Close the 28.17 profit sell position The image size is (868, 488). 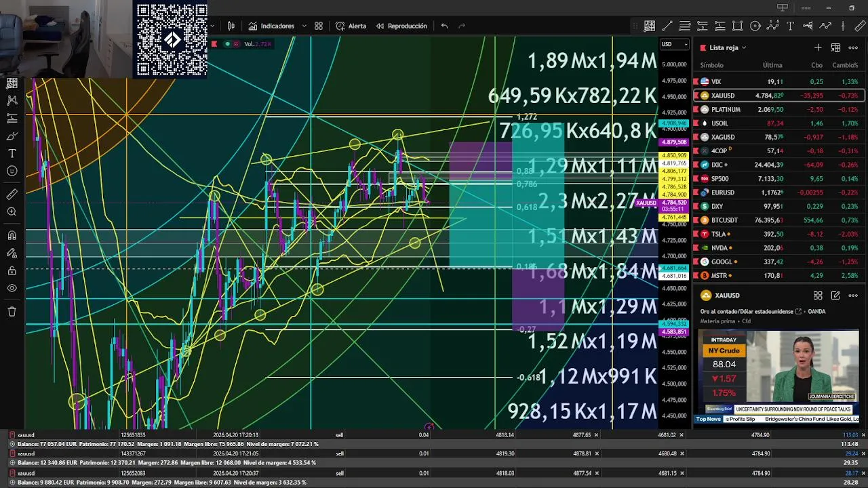click(863, 473)
